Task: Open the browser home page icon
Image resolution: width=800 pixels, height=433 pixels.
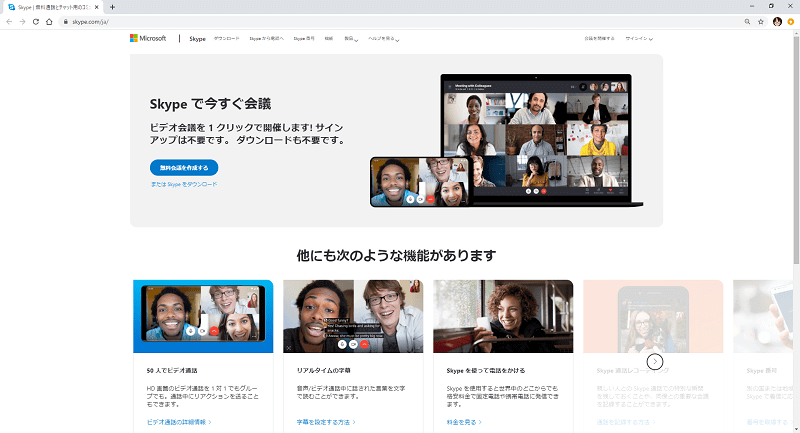Action: pyautogui.click(x=49, y=22)
